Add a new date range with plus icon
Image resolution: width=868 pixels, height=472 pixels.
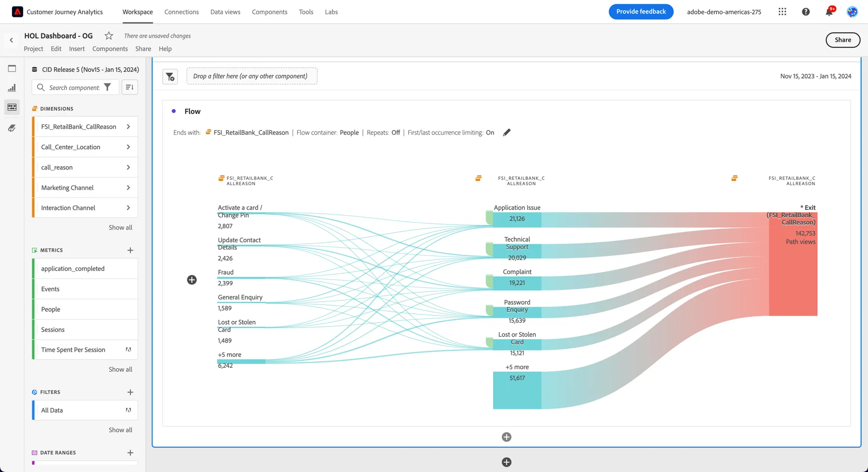coord(130,453)
